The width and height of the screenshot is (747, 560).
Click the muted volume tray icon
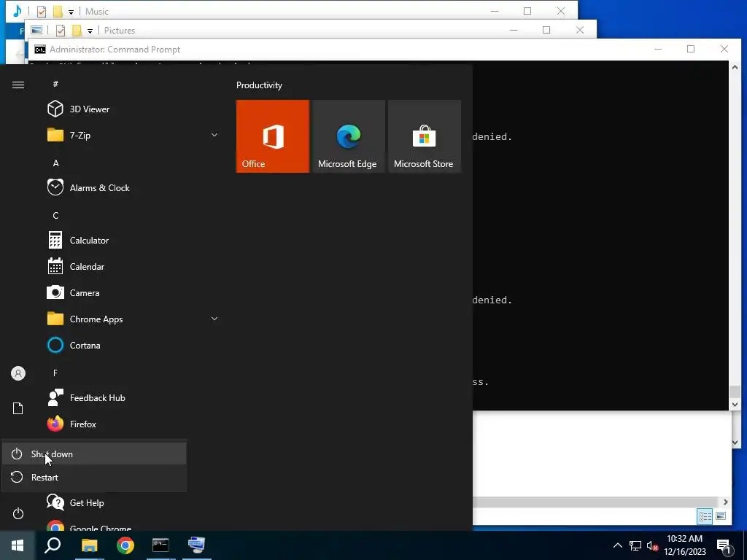(653, 545)
